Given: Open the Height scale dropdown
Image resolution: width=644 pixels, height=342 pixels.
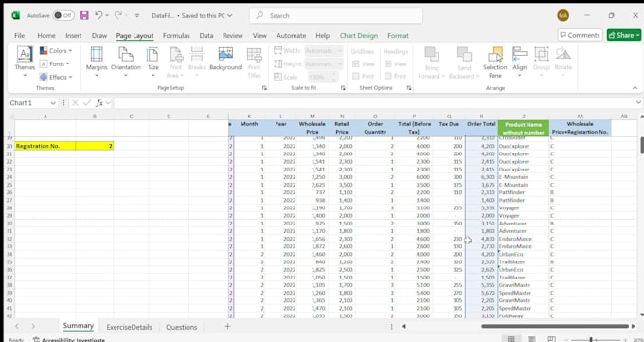Looking at the screenshot, I should click(x=324, y=64).
